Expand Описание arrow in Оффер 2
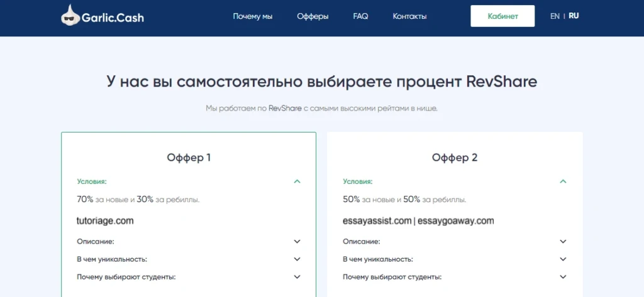This screenshot has width=644, height=297. [563, 242]
